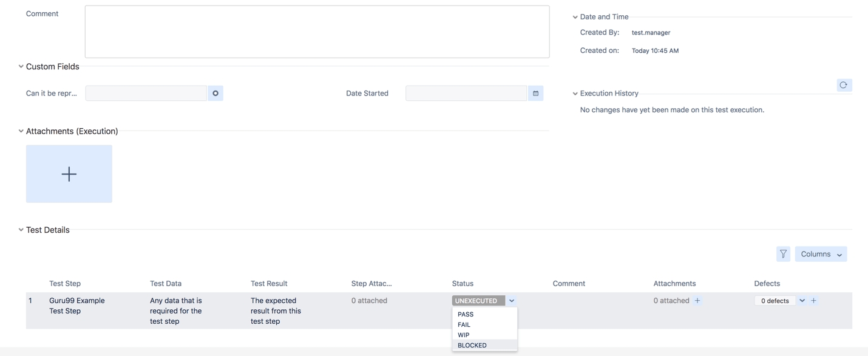
Task: Refresh the Execution History
Action: (x=843, y=85)
